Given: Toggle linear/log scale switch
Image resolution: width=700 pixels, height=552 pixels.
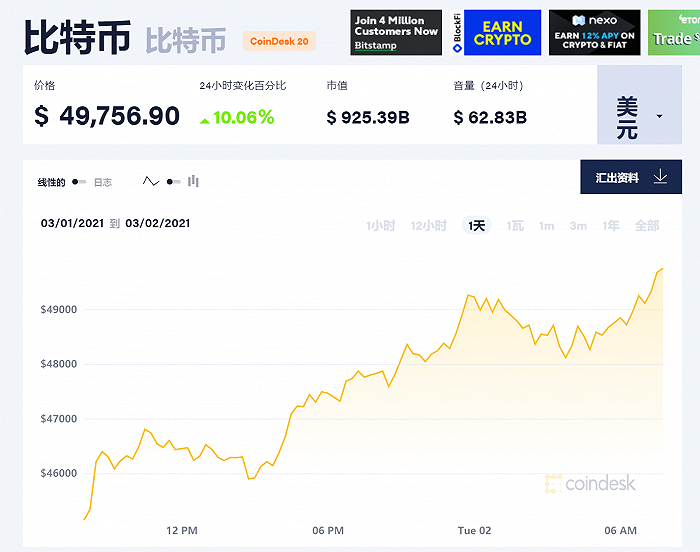Looking at the screenshot, I should point(79,182).
